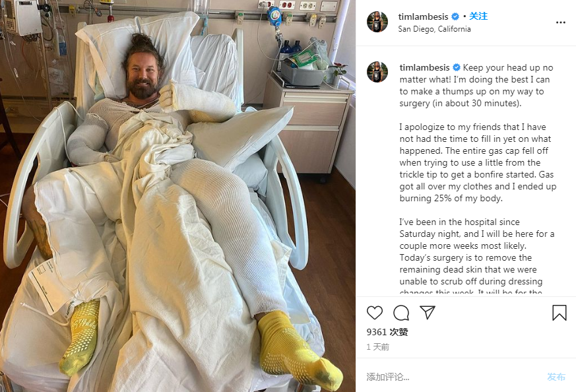Share post using paper plane icon
Image resolution: width=576 pixels, height=392 pixels.
pos(428,312)
